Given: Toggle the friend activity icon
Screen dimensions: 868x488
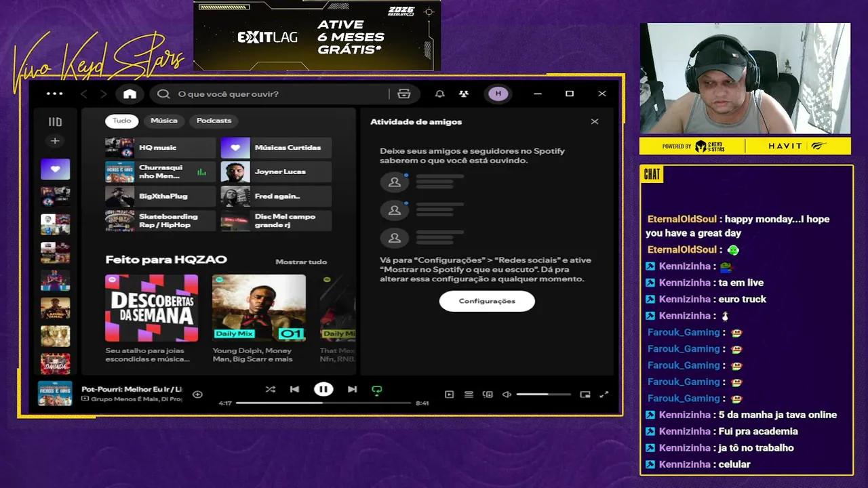Looking at the screenshot, I should tap(463, 94).
